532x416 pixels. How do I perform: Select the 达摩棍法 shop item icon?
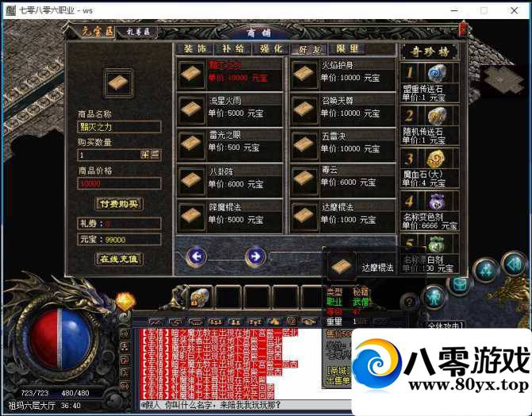click(x=304, y=216)
